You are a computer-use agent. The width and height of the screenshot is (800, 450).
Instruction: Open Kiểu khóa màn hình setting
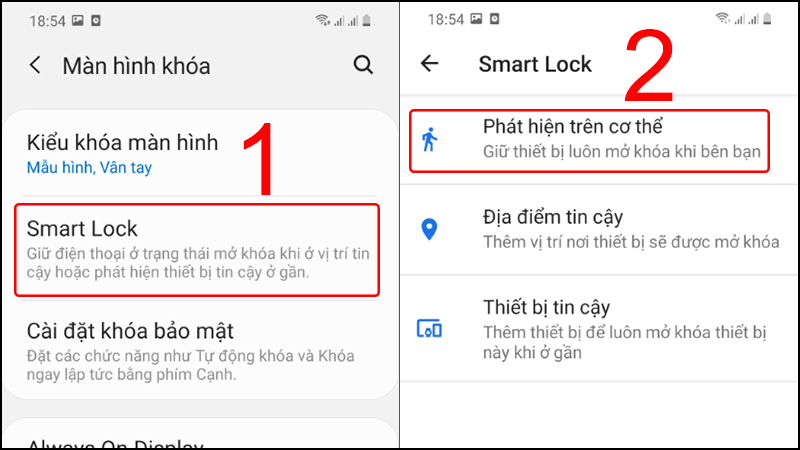[x=199, y=154]
